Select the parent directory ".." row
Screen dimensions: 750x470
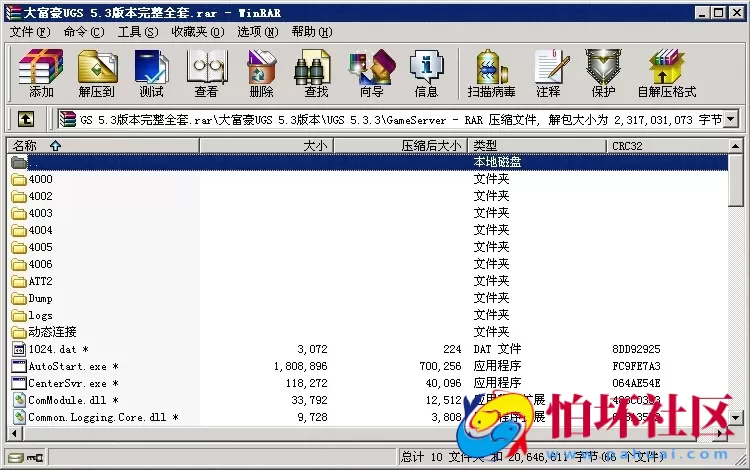tap(367, 163)
